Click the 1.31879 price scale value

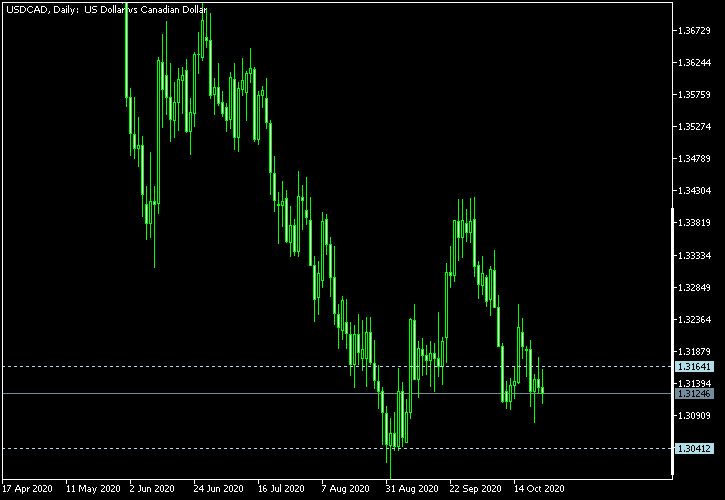[694, 352]
